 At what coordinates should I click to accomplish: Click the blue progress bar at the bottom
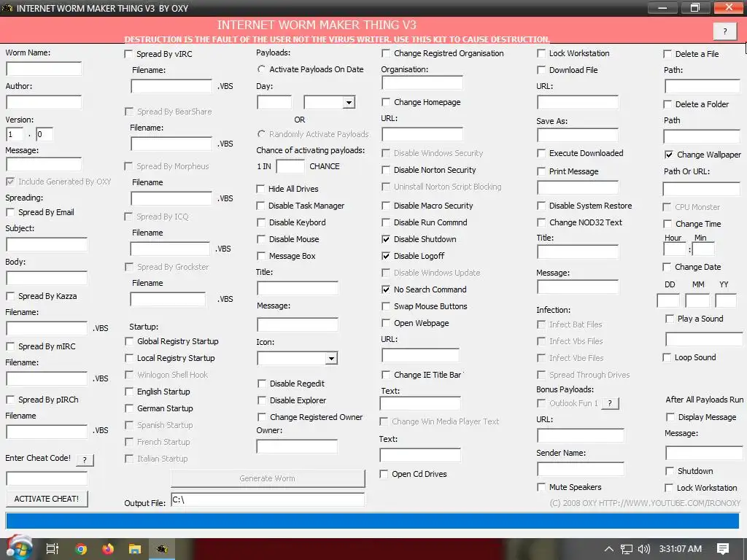pyautogui.click(x=373, y=521)
